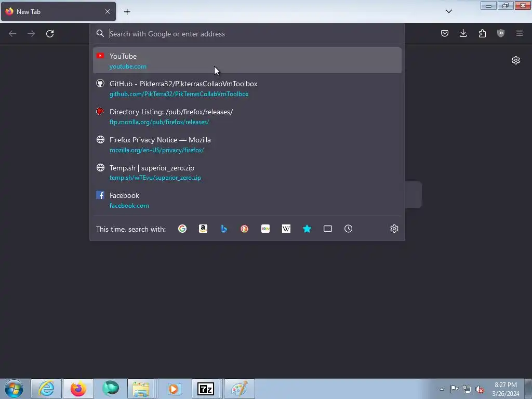Open the clock showing 8:27 PM

point(506,389)
